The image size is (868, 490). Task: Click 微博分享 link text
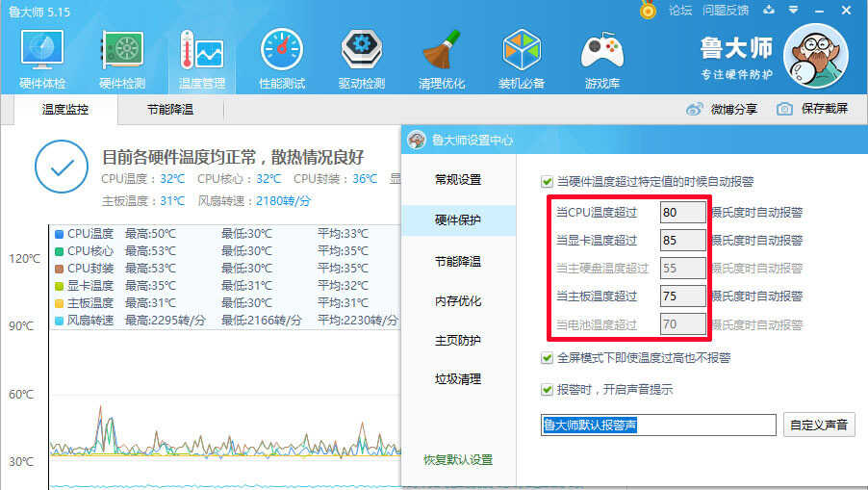(x=734, y=109)
